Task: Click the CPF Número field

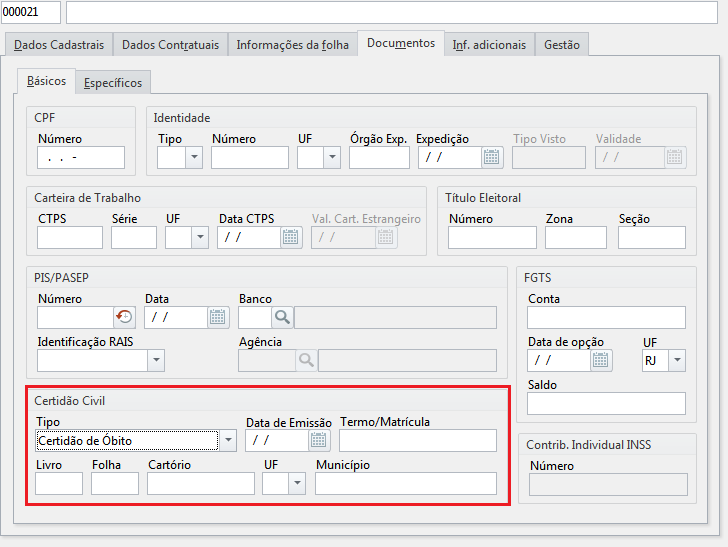Action: coord(81,157)
